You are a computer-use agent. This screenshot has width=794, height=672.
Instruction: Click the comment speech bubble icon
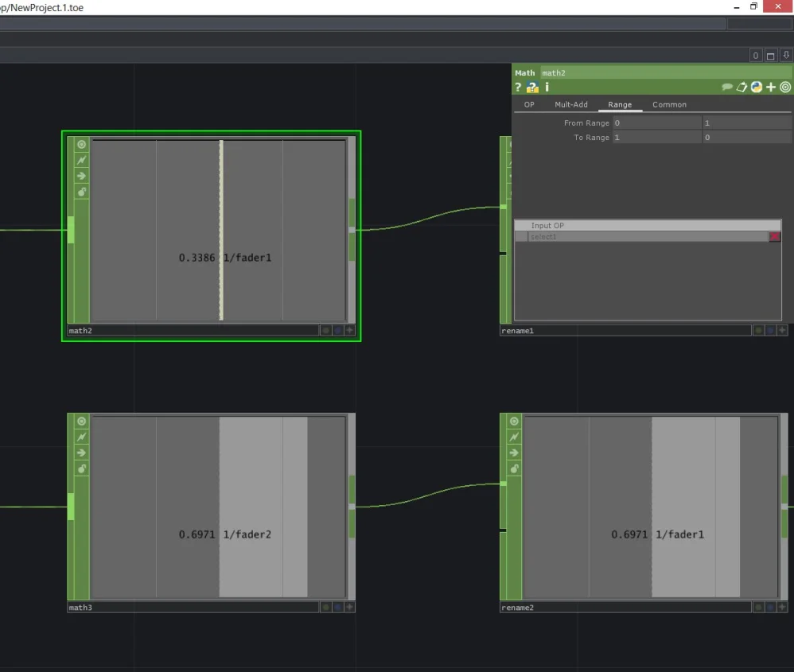click(x=727, y=87)
